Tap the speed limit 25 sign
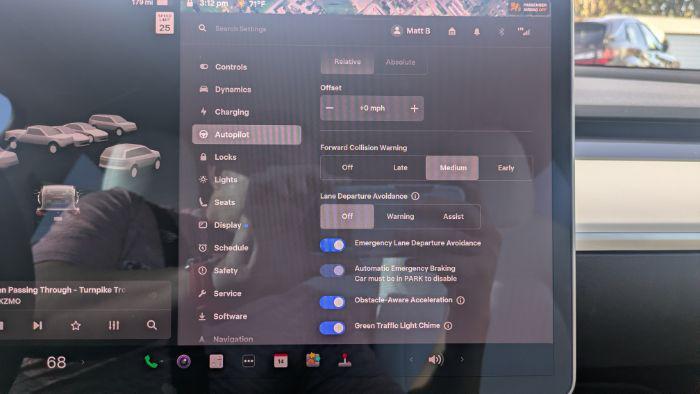The width and height of the screenshot is (700, 394). 165,23
